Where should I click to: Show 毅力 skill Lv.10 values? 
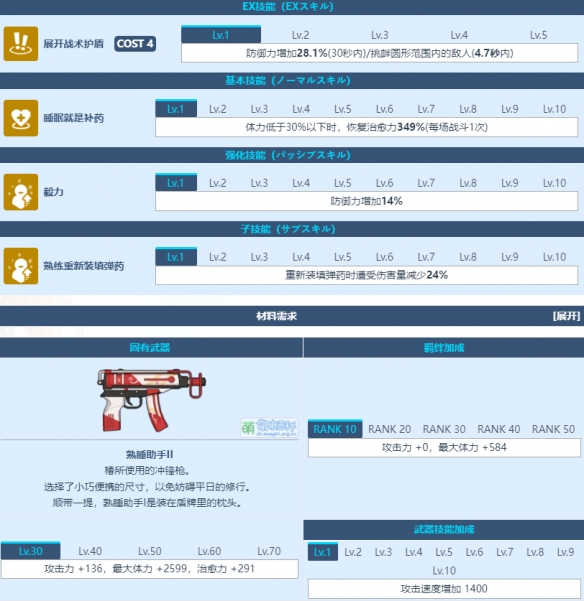pyautogui.click(x=554, y=183)
